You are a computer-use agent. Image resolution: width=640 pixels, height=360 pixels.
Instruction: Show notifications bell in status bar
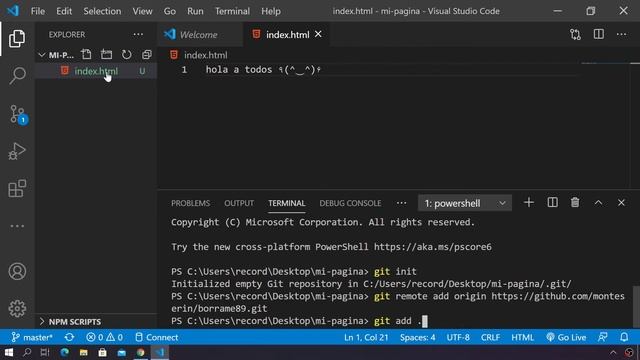pos(624,338)
